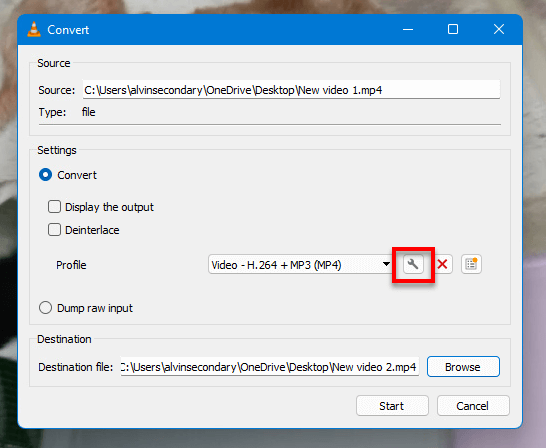Enable the Deinterlace checkbox
Image resolution: width=546 pixels, height=448 pixels.
click(54, 230)
